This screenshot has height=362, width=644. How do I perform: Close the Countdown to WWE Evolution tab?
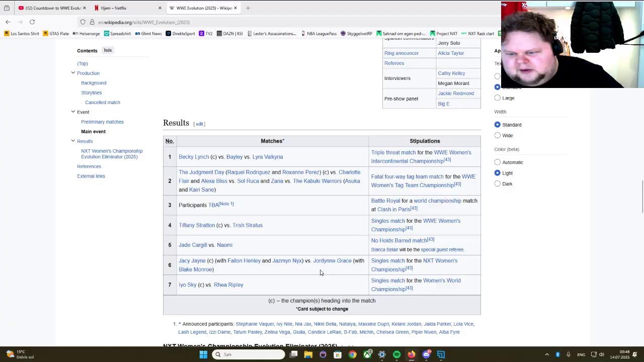pos(84,8)
